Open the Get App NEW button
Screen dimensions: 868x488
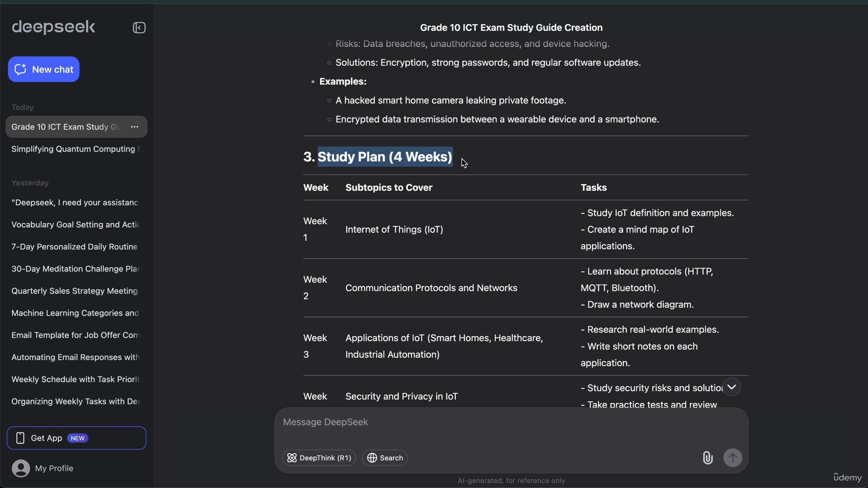coord(76,438)
